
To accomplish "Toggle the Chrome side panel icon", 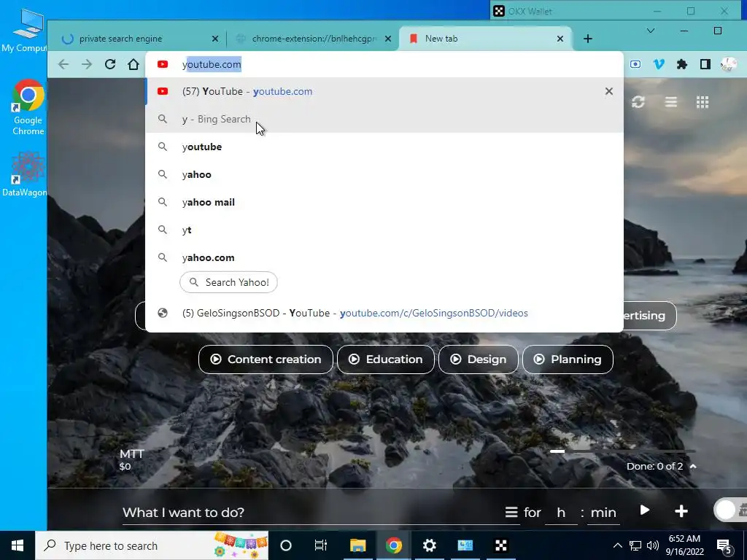I will (x=705, y=64).
